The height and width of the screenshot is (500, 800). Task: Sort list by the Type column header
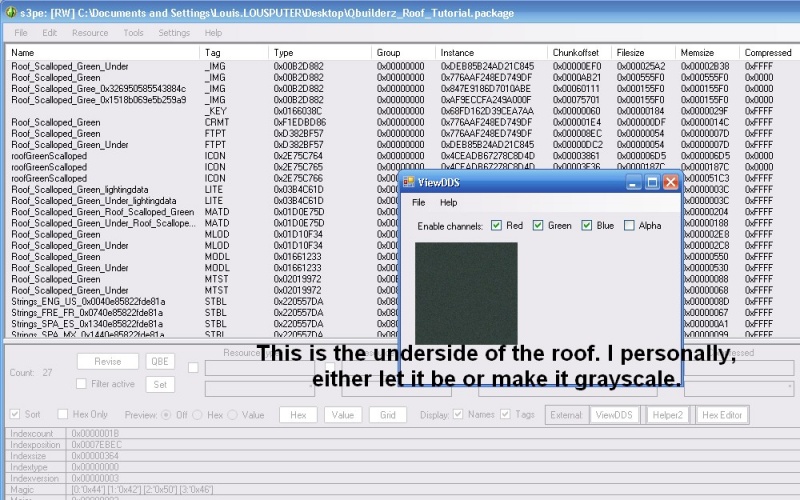click(284, 52)
